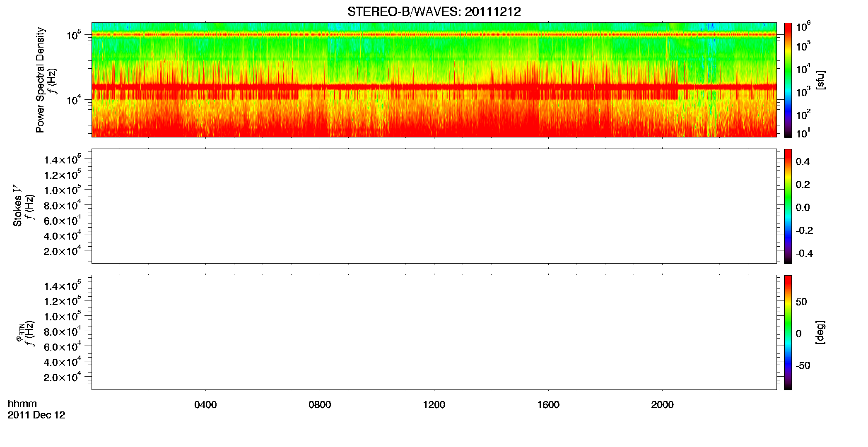Click the sfu power density color bar
Image resolution: width=868 pixels, height=447 pixels.
(x=788, y=80)
